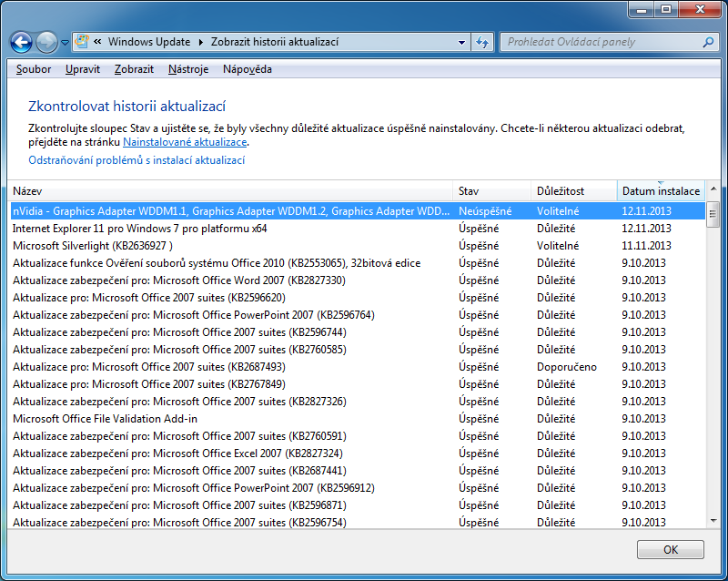Open the recent pages dropdown arrow
The width and height of the screenshot is (728, 581).
click(x=66, y=43)
